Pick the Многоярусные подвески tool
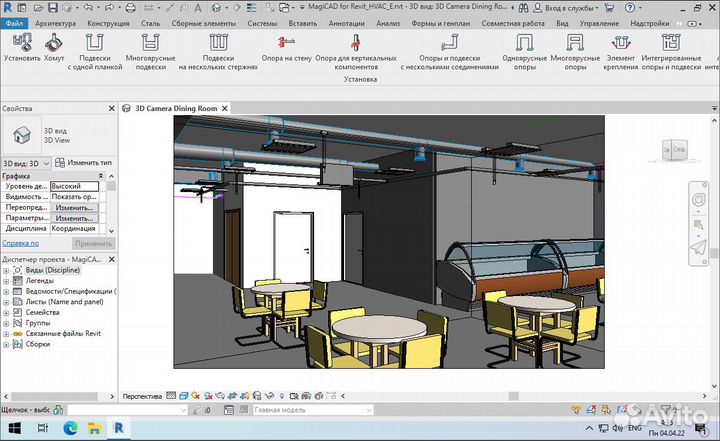 click(150, 52)
